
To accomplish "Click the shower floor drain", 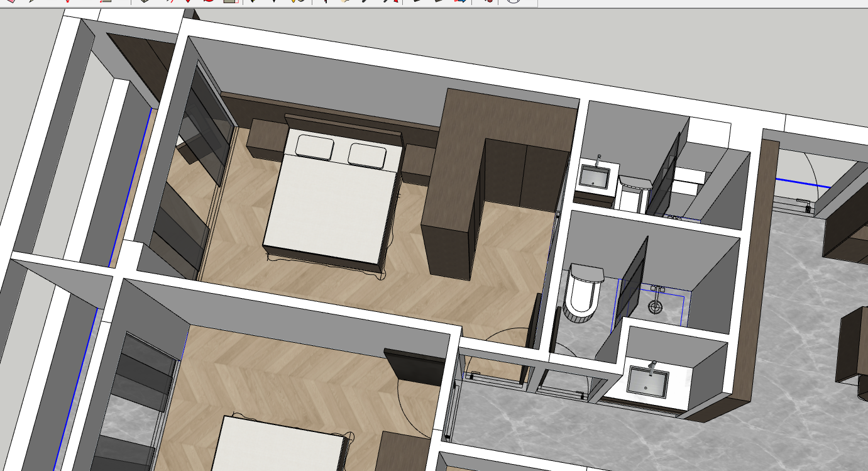I will 655,307.
